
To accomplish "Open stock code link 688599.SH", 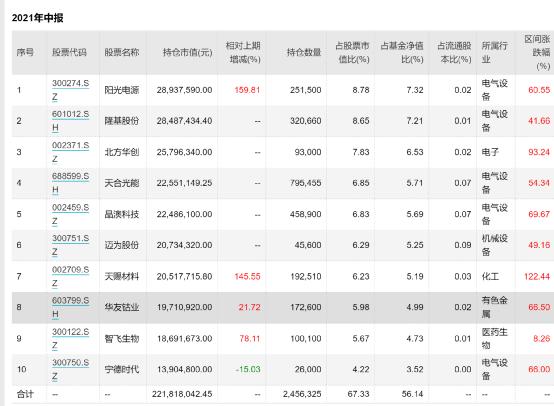I will pyautogui.click(x=70, y=183).
